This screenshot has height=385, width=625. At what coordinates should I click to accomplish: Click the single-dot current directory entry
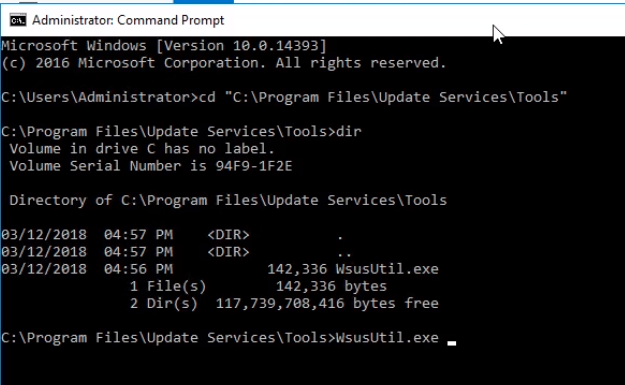[340, 237]
